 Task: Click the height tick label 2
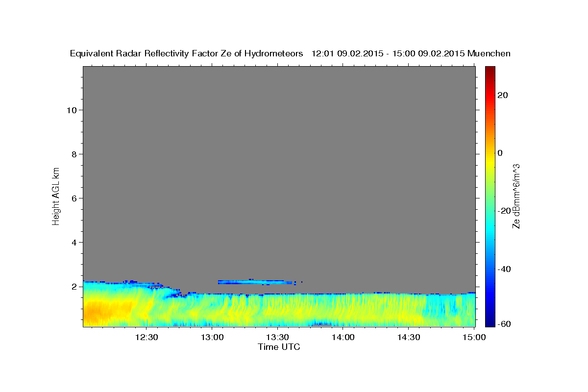(74, 287)
